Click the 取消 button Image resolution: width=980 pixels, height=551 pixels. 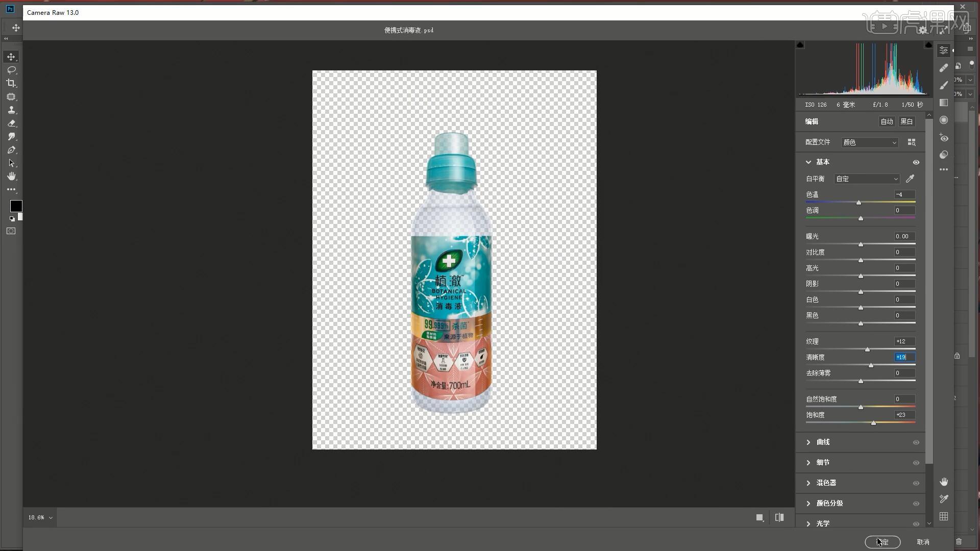[x=923, y=542]
